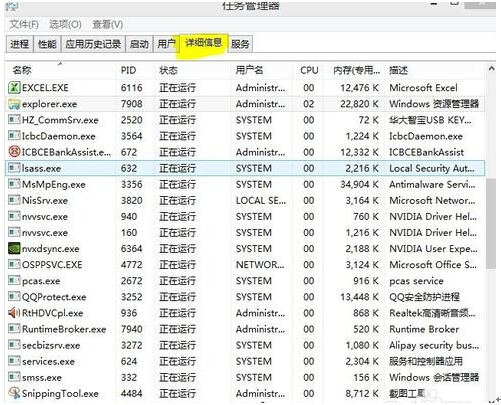
Task: Select the explorer.exe process name
Action: pyautogui.click(x=49, y=104)
